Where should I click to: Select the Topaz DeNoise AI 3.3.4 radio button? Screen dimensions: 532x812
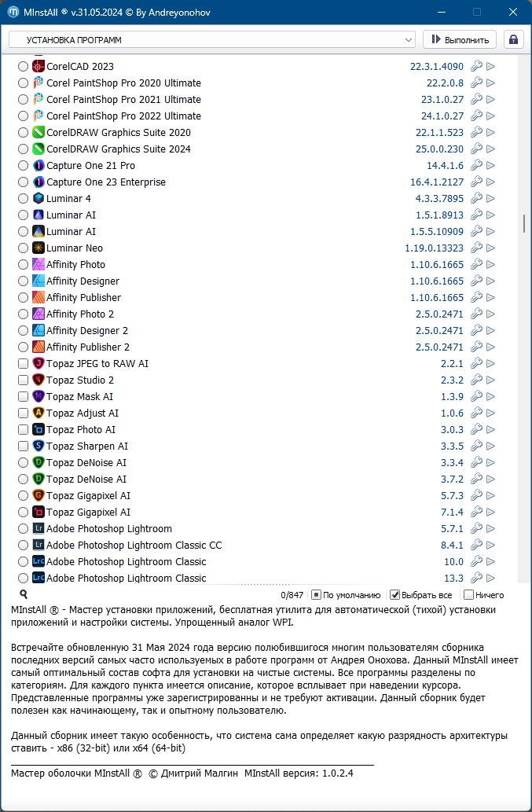click(23, 462)
